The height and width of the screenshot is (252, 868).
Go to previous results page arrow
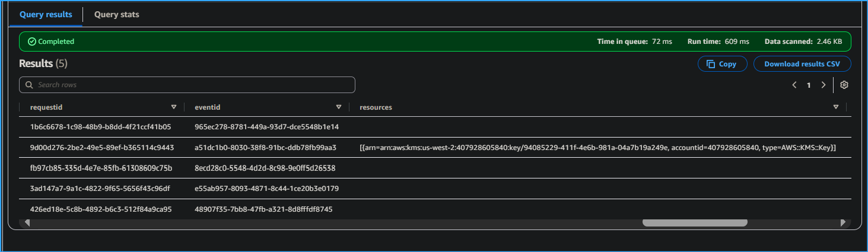pos(794,85)
